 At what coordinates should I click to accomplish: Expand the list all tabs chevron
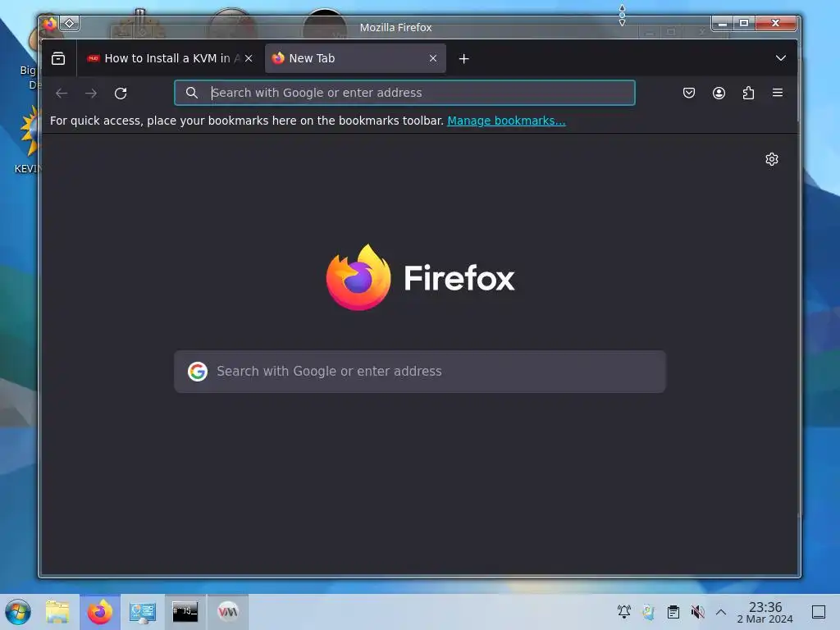(781, 58)
